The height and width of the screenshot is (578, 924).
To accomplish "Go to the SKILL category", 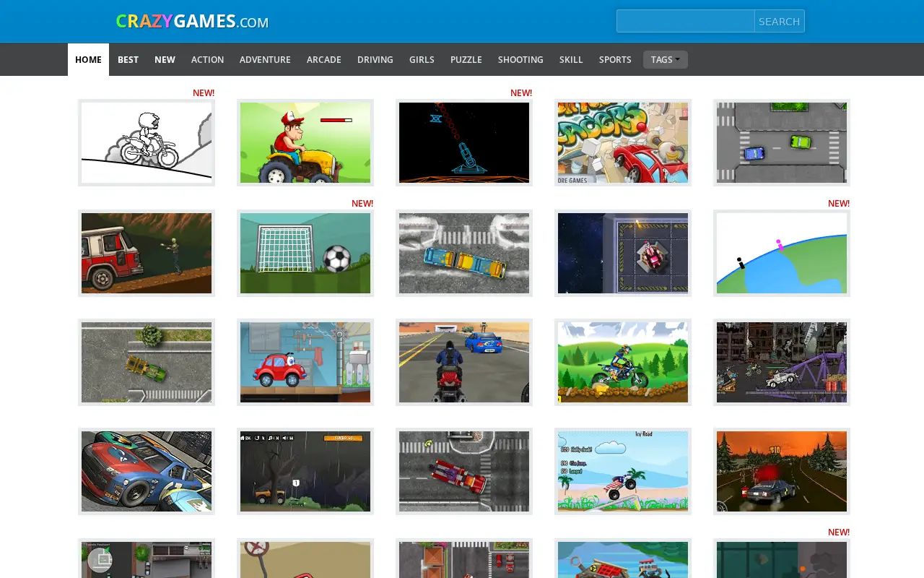I will (571, 59).
